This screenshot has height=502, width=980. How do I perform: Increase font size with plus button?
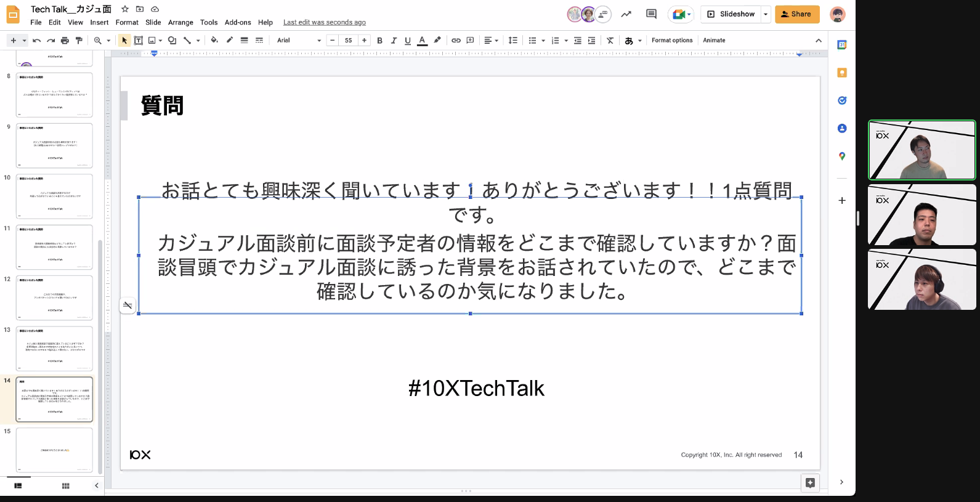point(364,41)
